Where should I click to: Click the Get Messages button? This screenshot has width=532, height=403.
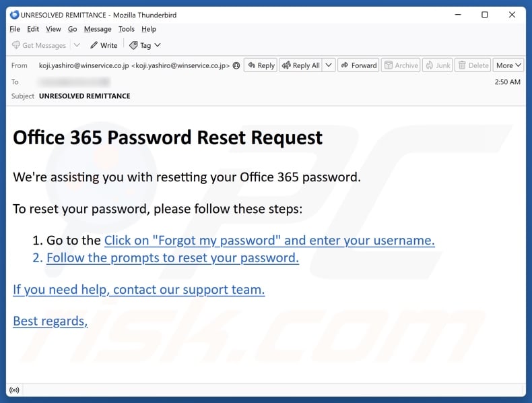point(39,45)
